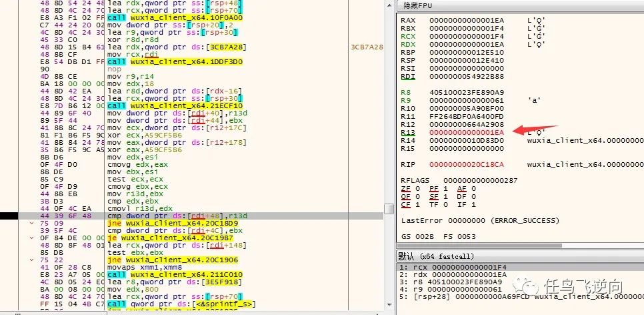Click the FS 0053 segment register
Screen dimensions: 644x315
click(x=459, y=236)
